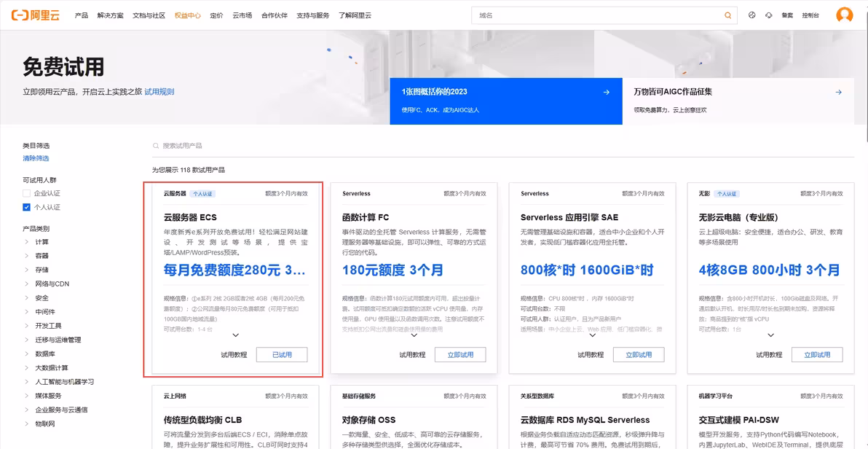
Task: Expand the 计算 category
Action: click(x=26, y=242)
